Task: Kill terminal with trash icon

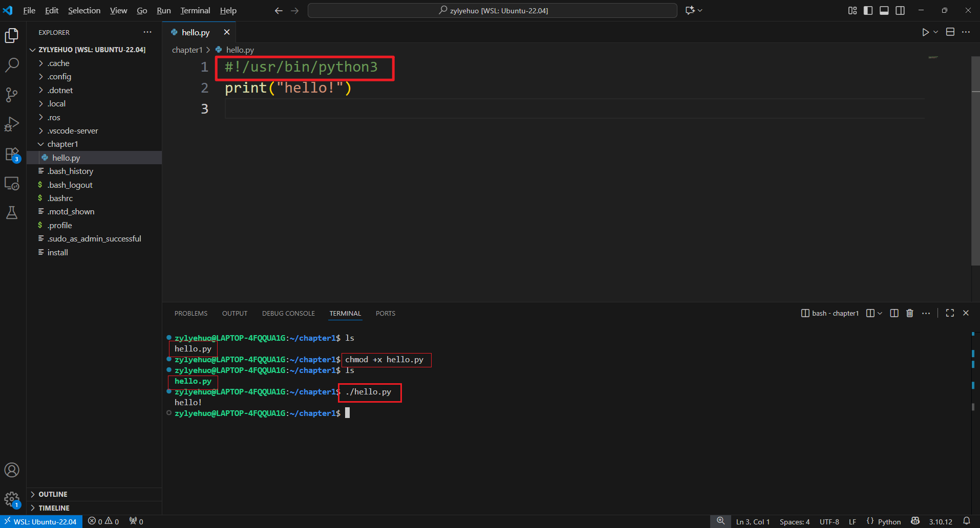Action: click(910, 313)
